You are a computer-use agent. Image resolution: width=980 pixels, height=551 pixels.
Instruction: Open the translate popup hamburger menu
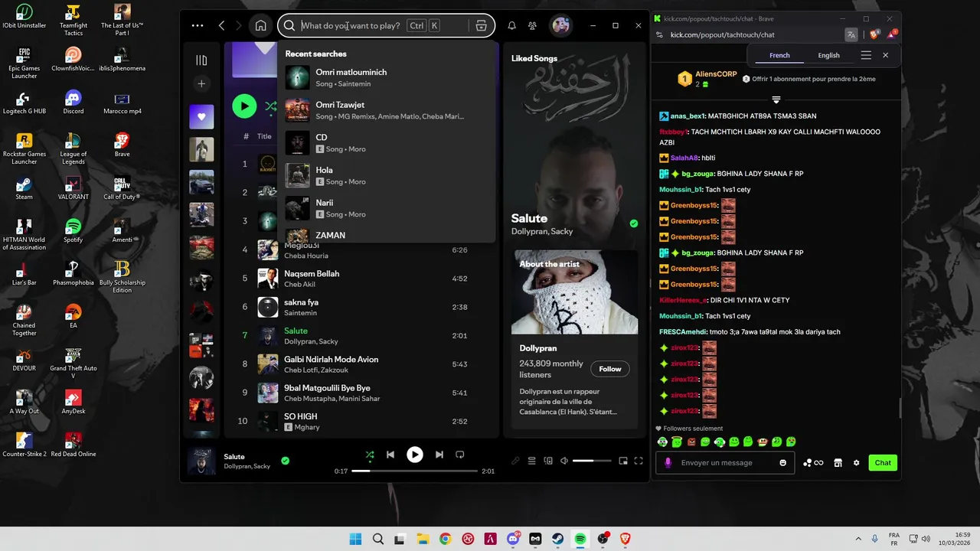click(x=866, y=55)
